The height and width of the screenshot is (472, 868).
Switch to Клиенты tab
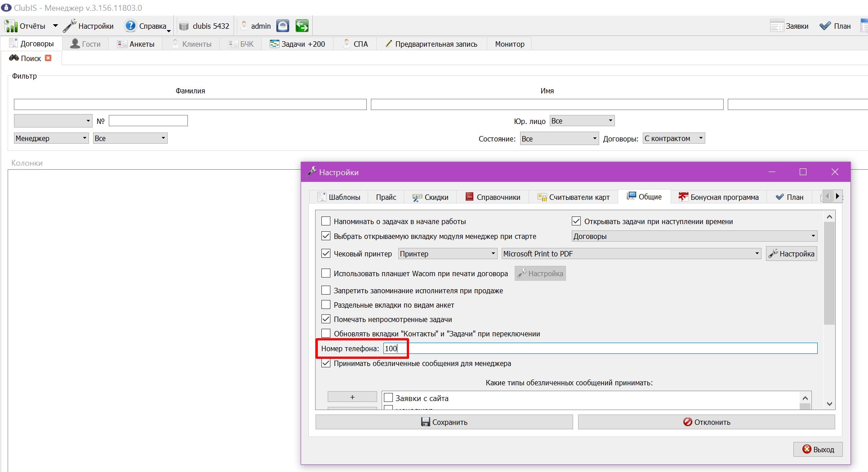coord(192,44)
